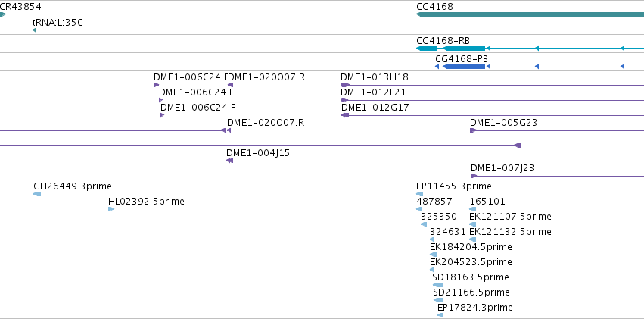
Task: Click the CG4168 gene label
Action: point(434,7)
